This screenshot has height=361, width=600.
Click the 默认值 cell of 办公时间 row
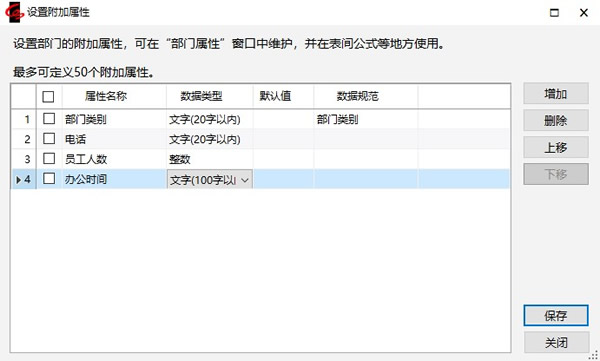(x=283, y=179)
